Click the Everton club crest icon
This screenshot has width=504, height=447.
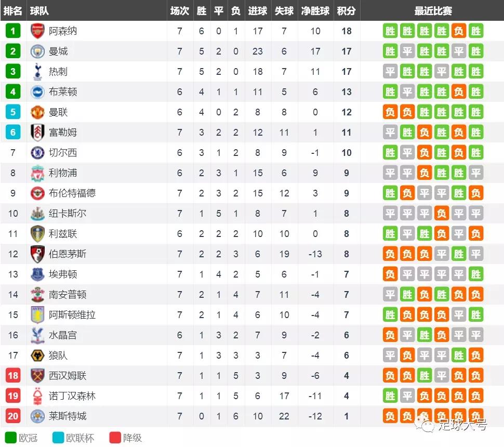[38, 274]
